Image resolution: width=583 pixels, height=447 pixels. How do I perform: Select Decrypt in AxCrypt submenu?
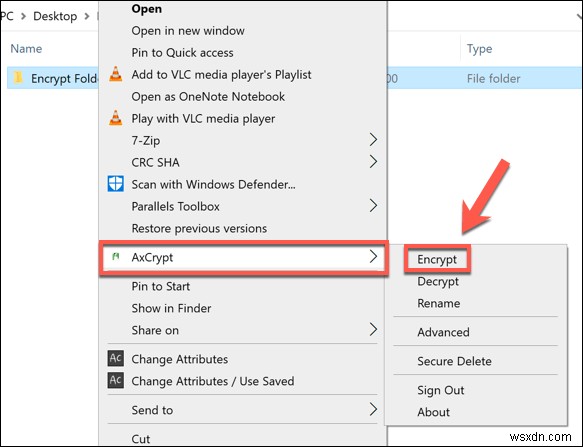[x=438, y=281]
